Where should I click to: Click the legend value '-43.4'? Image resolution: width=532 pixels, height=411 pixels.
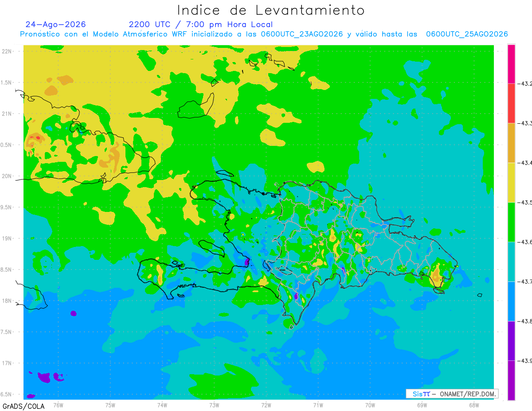tap(525, 163)
